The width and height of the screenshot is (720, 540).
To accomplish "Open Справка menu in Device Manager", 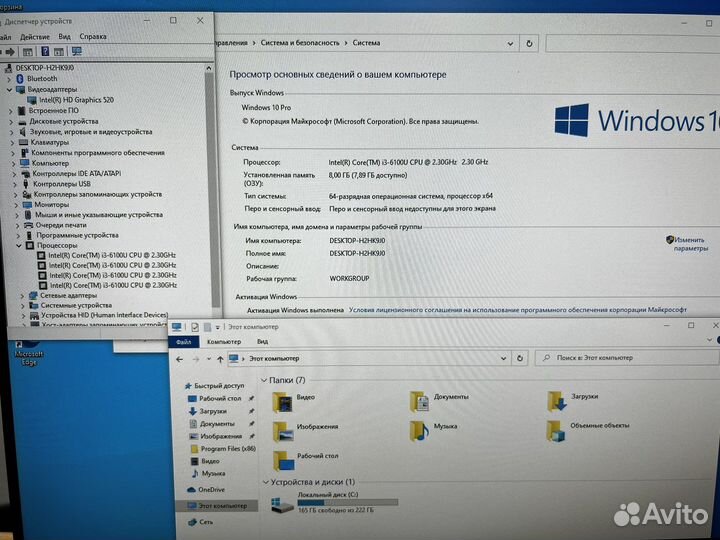I will click(93, 36).
